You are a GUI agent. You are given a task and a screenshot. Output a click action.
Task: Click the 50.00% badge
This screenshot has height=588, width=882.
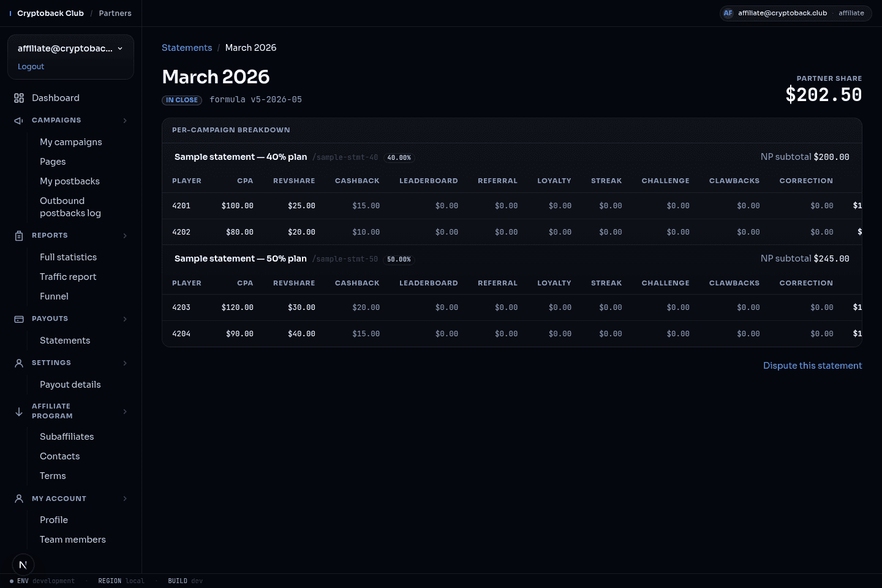pyautogui.click(x=399, y=260)
